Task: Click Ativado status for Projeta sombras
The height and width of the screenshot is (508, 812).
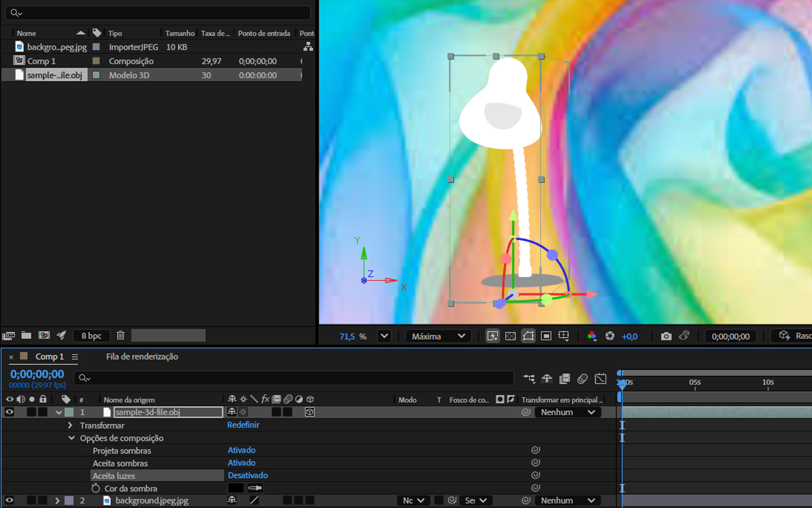Action: [x=242, y=450]
